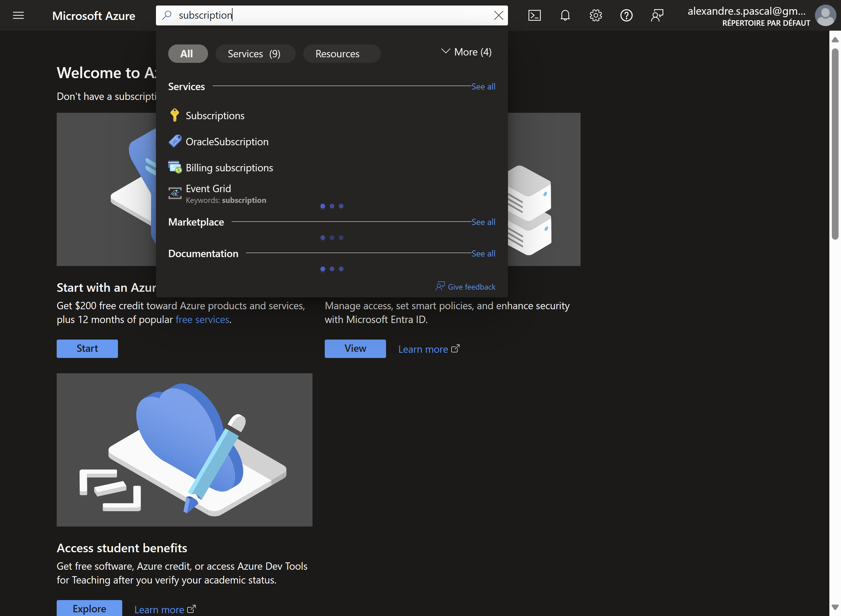Filter results by Resources

coord(342,54)
